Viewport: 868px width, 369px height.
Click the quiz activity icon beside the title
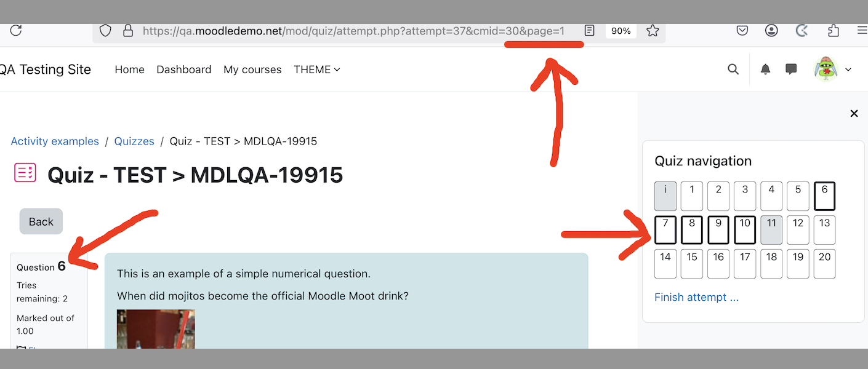tap(25, 173)
